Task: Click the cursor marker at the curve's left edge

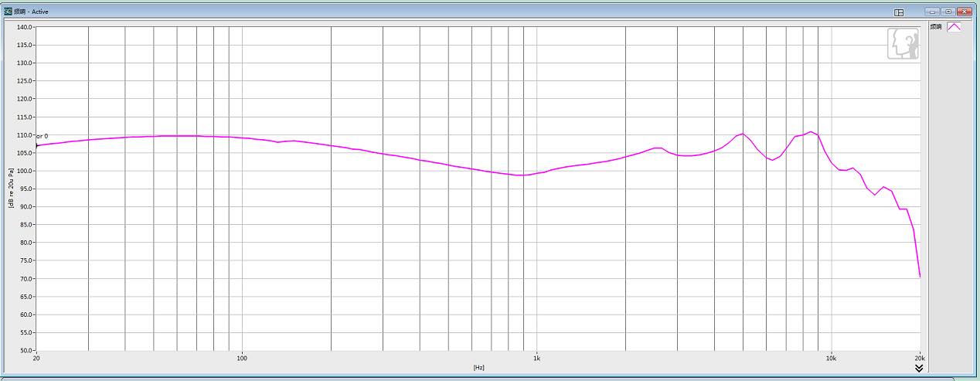Action: [36, 145]
